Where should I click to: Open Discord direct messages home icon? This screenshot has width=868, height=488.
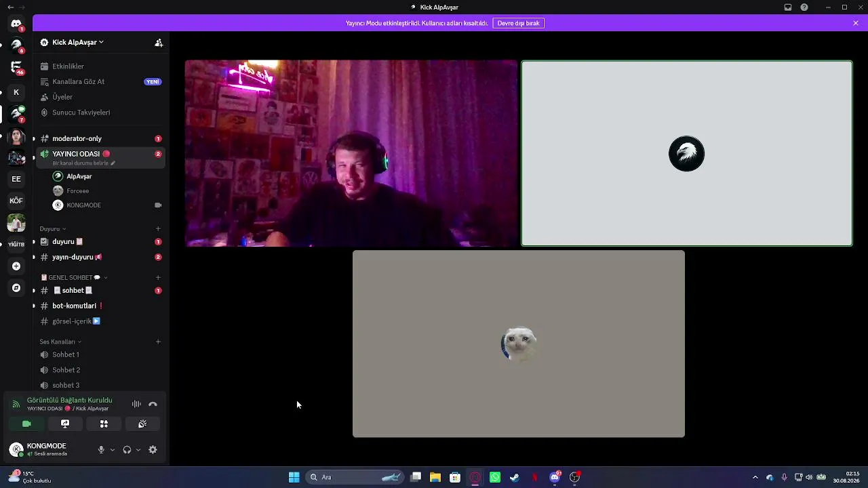coord(16,24)
